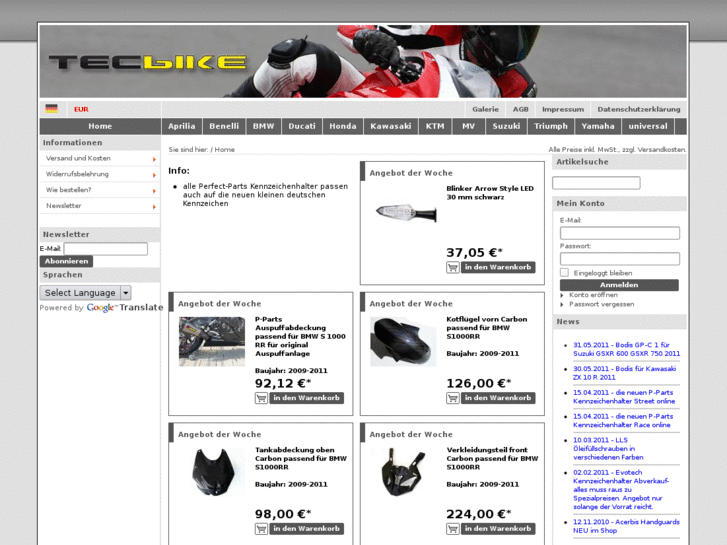Open the Galerie page
This screenshot has width=727, height=545.
485,109
